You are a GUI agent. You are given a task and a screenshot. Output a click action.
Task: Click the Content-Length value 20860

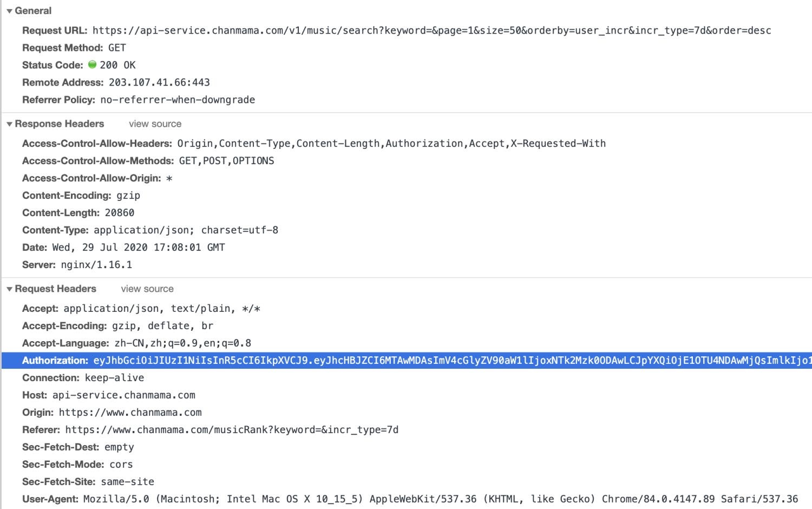point(120,213)
